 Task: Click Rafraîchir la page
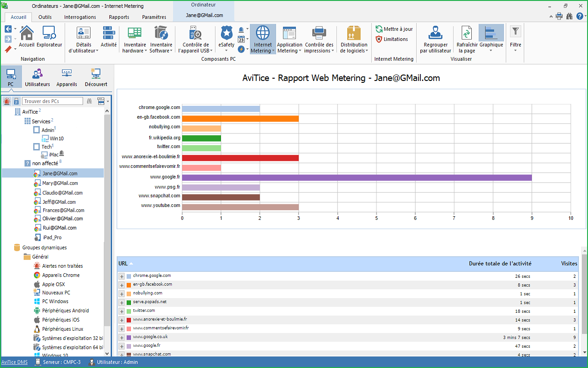[x=467, y=40]
